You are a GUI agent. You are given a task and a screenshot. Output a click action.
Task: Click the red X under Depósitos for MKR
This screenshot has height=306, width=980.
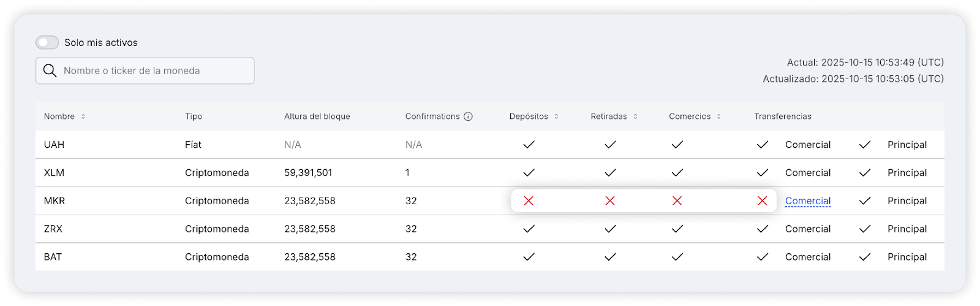coord(529,201)
